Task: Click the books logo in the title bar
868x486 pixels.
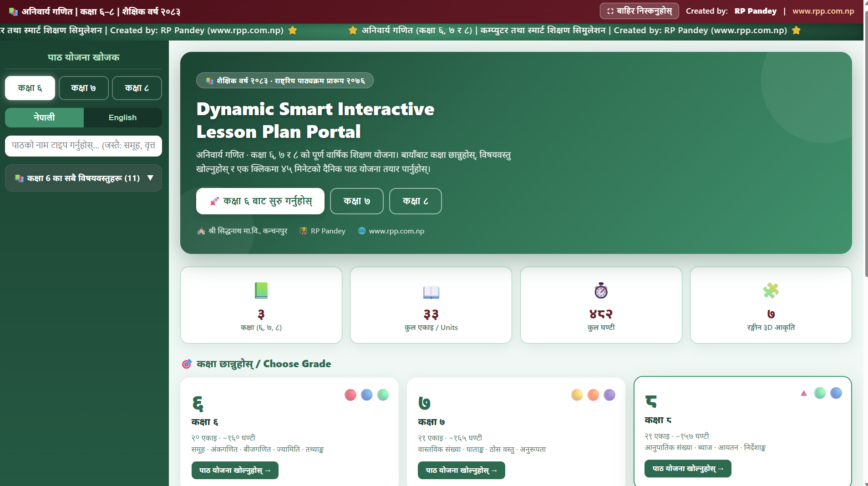Action: tap(13, 11)
